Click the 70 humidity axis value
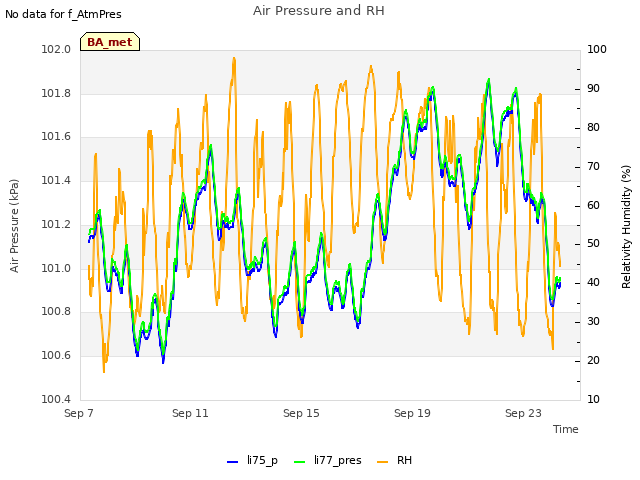This screenshot has width=640, height=480. [x=593, y=167]
